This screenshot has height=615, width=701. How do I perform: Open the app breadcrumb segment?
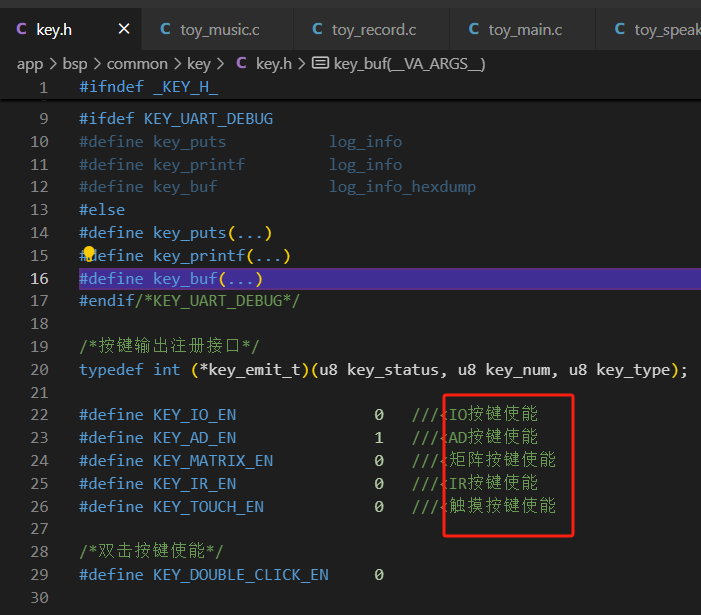(x=30, y=64)
